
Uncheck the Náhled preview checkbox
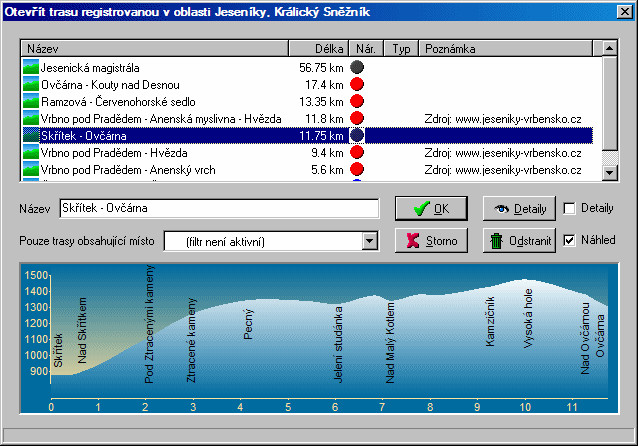tap(569, 240)
